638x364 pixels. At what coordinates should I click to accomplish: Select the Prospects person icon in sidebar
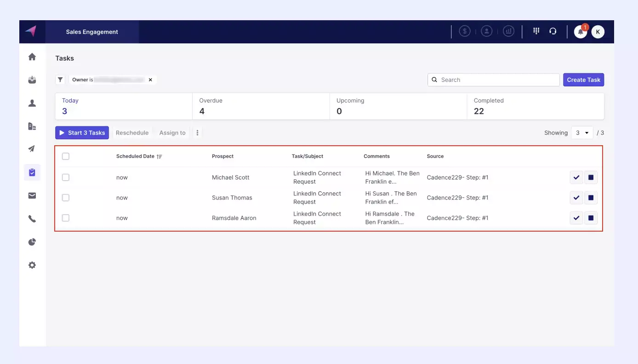32,103
